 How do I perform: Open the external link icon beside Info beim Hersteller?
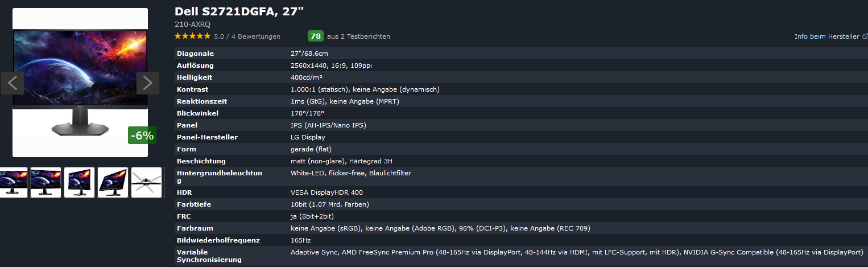(865, 36)
